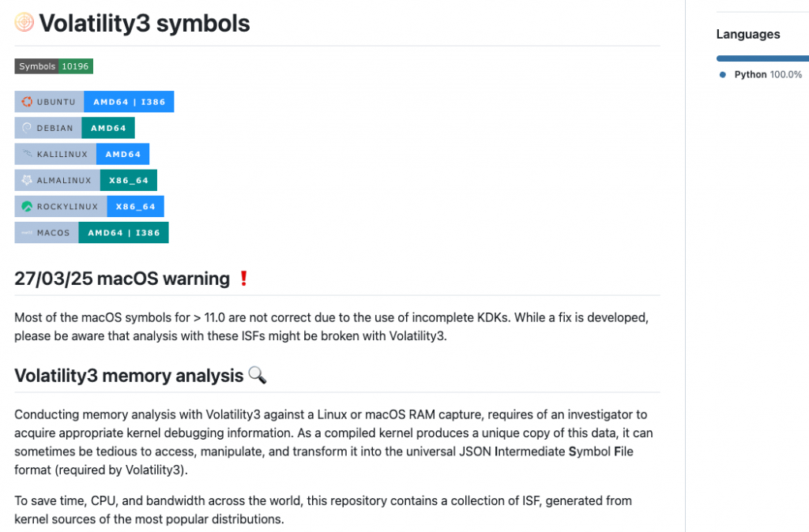
Task: Click the macOS logo in the badge
Action: coord(27,233)
